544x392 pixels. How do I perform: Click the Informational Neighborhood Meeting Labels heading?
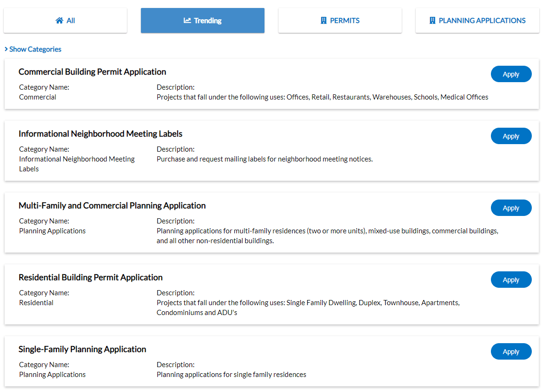point(100,133)
